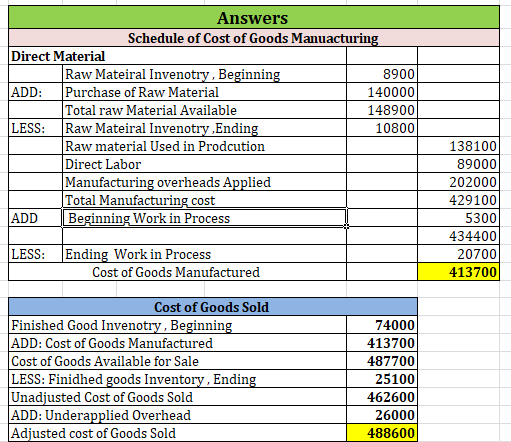Screen dimensions: 511x442
Task: Select 'Cost of Goods Manufactured' label in the schedule
Action: (177, 272)
